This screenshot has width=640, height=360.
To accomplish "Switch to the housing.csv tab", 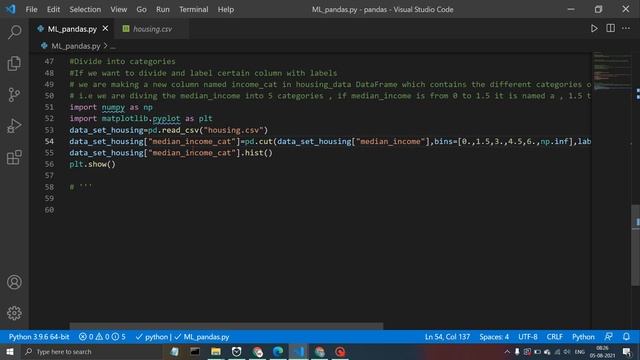I will click(x=152, y=29).
